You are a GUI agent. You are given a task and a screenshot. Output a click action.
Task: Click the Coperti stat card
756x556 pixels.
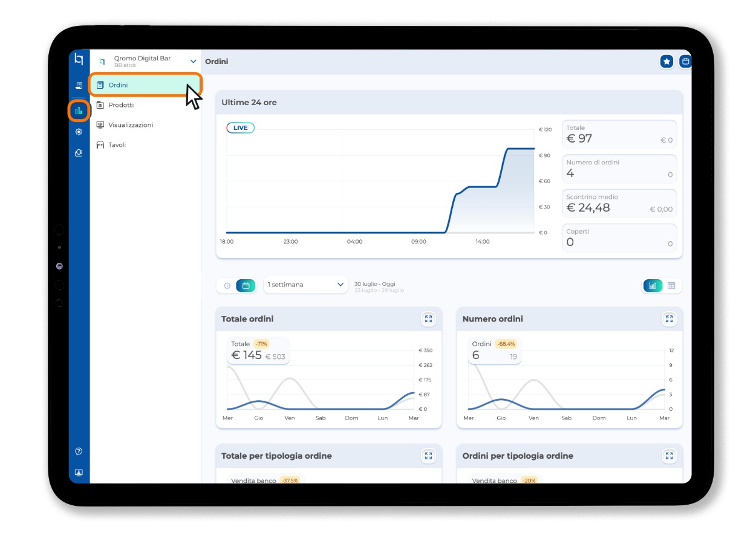(619, 238)
